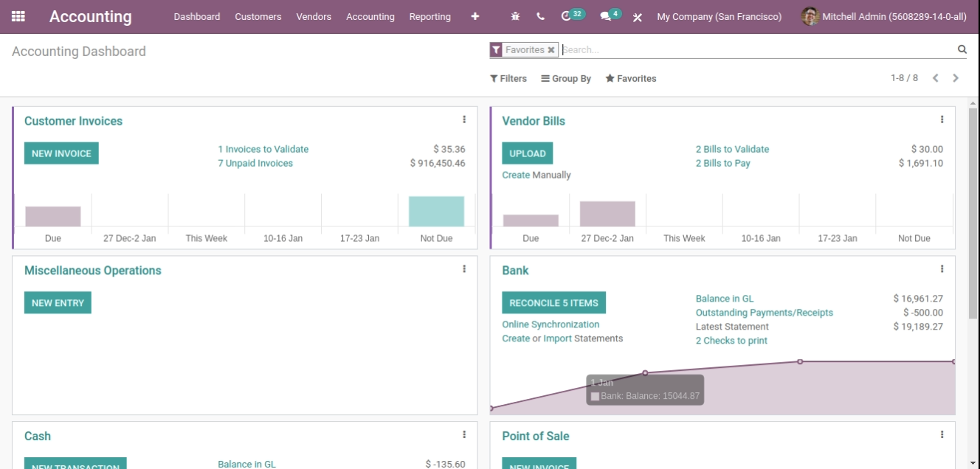
Task: Expand the Group By dropdown
Action: 566,79
